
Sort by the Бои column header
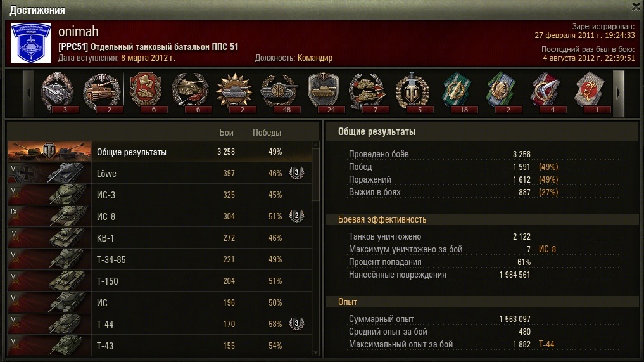click(x=226, y=133)
